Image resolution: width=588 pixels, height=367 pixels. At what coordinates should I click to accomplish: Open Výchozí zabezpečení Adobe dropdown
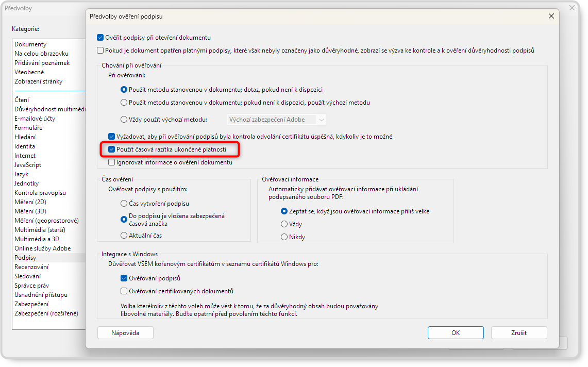(277, 120)
